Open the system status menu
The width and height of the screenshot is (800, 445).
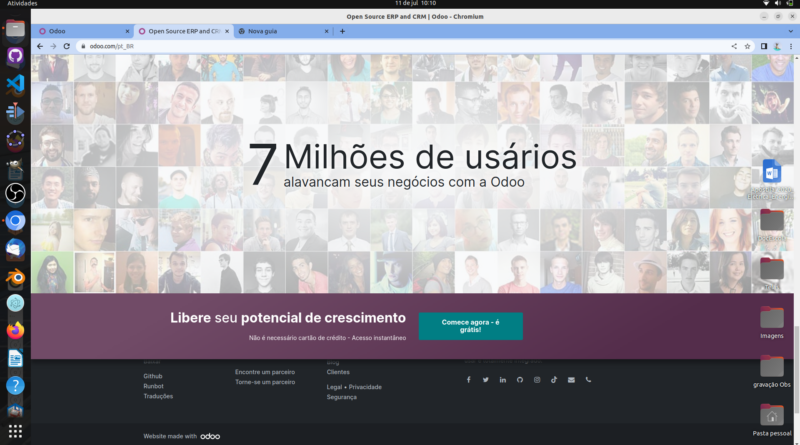(778, 3)
